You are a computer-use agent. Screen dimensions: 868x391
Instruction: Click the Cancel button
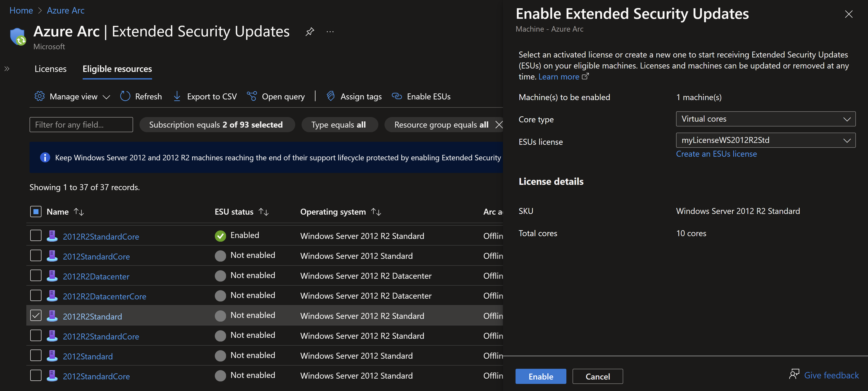(x=598, y=377)
